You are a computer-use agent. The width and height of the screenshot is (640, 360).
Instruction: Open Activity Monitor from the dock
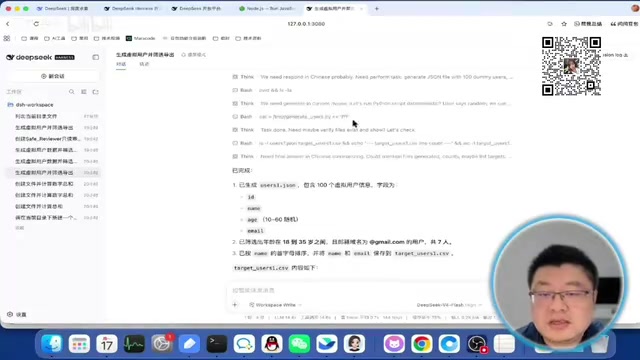tap(134, 344)
